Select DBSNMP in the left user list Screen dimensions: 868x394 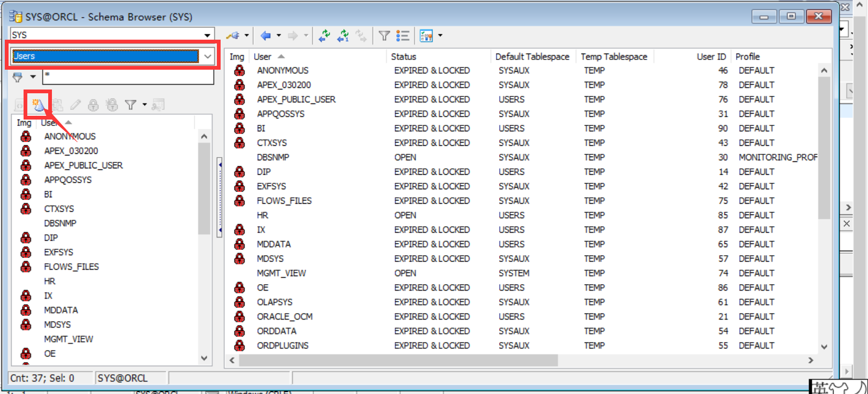point(60,224)
